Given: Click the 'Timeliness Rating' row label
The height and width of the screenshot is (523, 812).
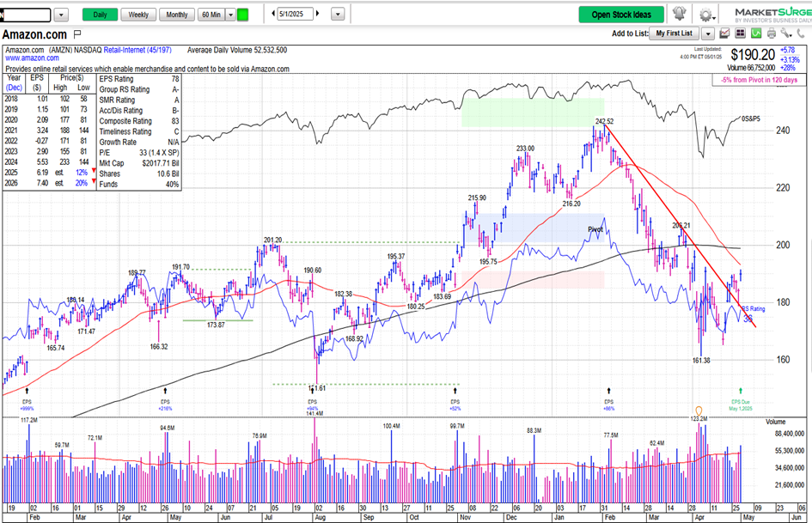Looking at the screenshot, I should pyautogui.click(x=125, y=131).
